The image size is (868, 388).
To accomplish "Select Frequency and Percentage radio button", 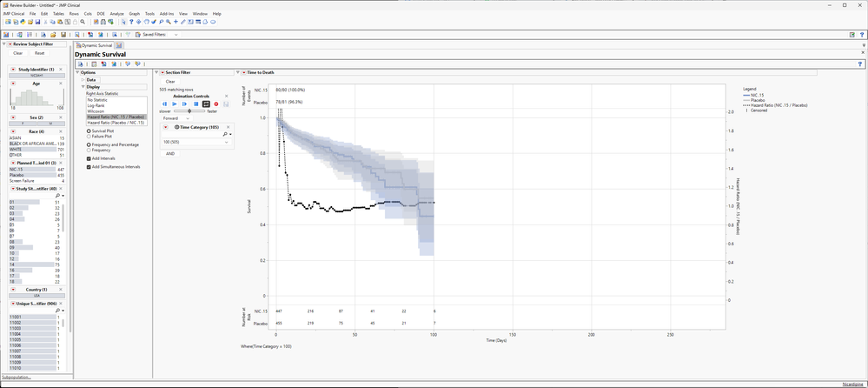I will [89, 144].
